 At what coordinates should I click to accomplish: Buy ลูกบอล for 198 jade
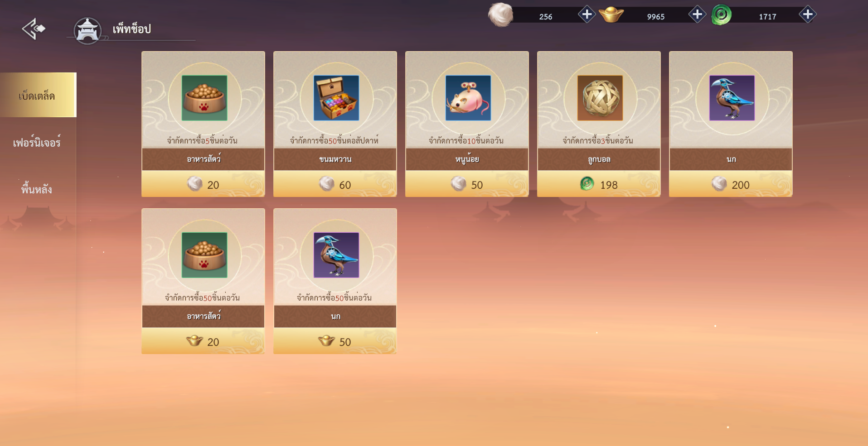point(599,184)
